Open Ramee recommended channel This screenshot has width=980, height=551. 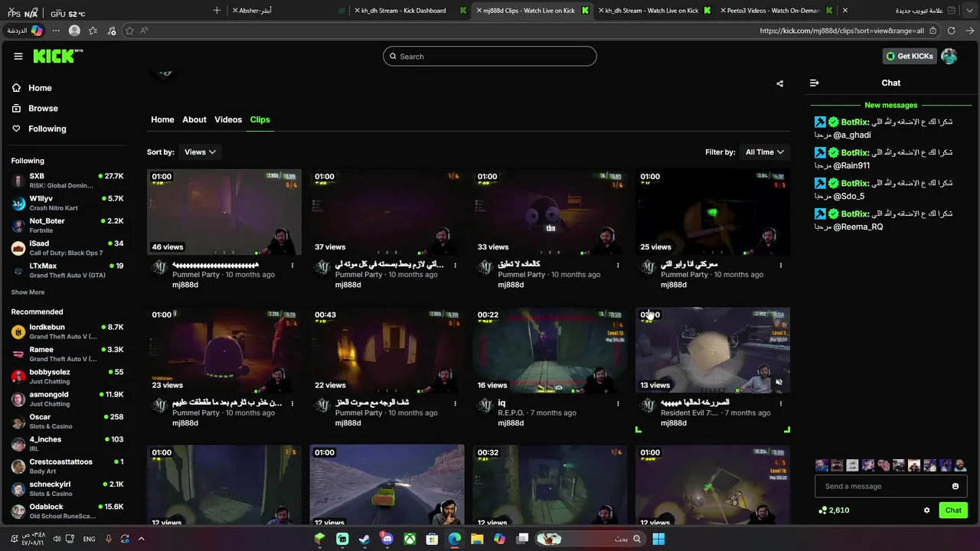click(x=67, y=354)
